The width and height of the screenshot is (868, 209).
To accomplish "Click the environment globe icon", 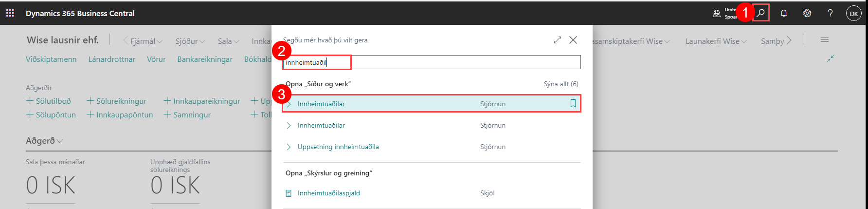I will click(x=716, y=14).
